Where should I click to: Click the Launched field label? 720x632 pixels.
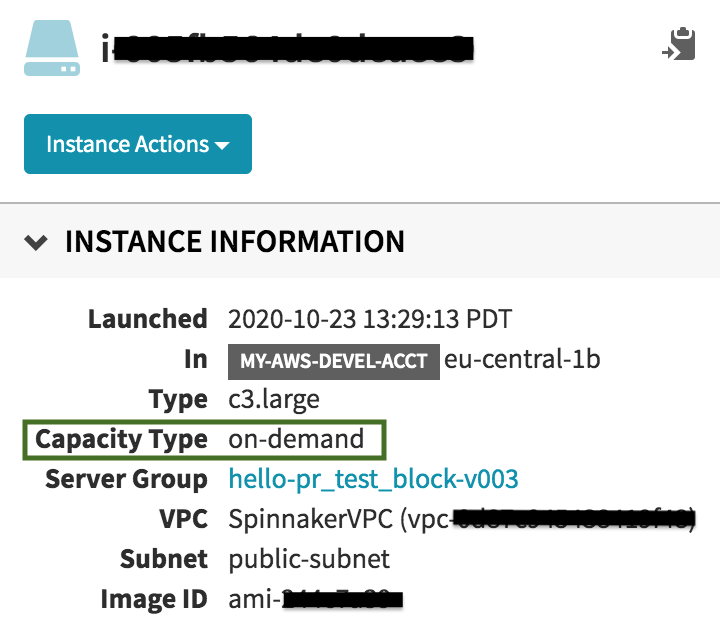pos(148,319)
